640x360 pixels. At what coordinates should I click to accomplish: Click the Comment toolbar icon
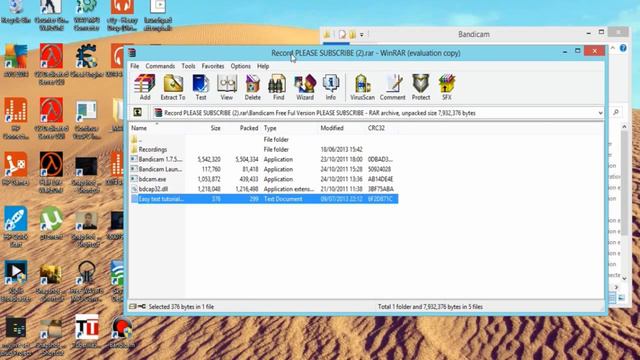click(393, 87)
